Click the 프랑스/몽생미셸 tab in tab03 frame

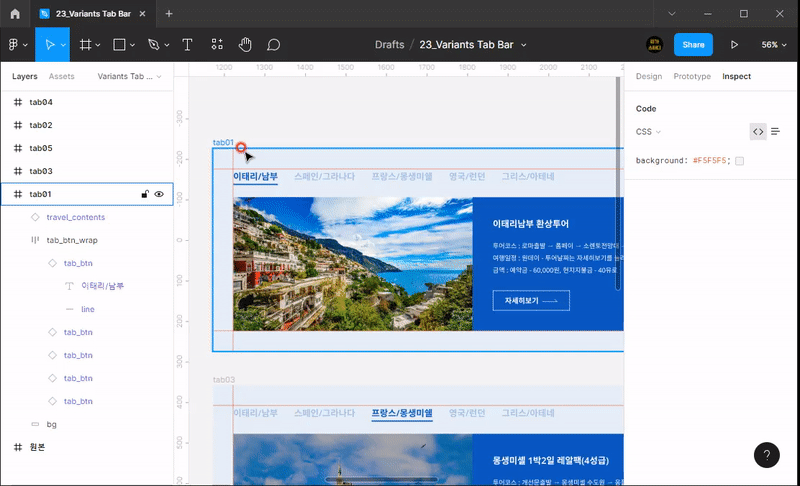point(402,413)
